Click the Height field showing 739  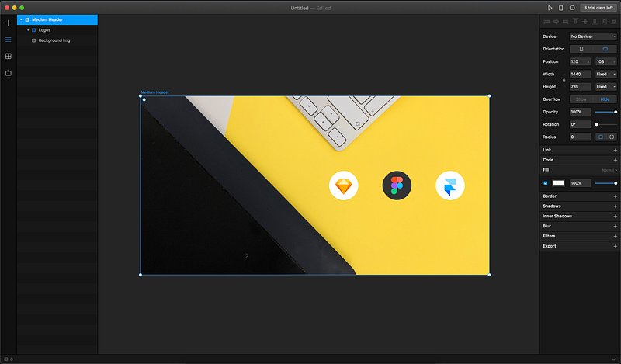[580, 87]
